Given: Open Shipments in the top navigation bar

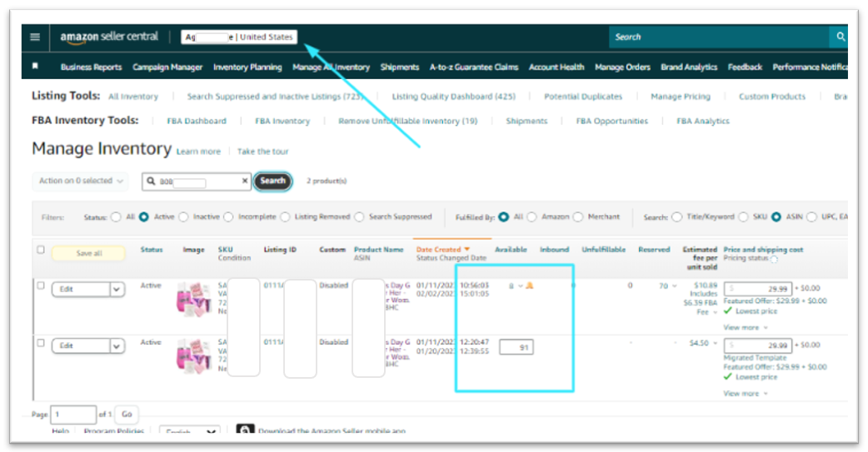Looking at the screenshot, I should coord(400,67).
